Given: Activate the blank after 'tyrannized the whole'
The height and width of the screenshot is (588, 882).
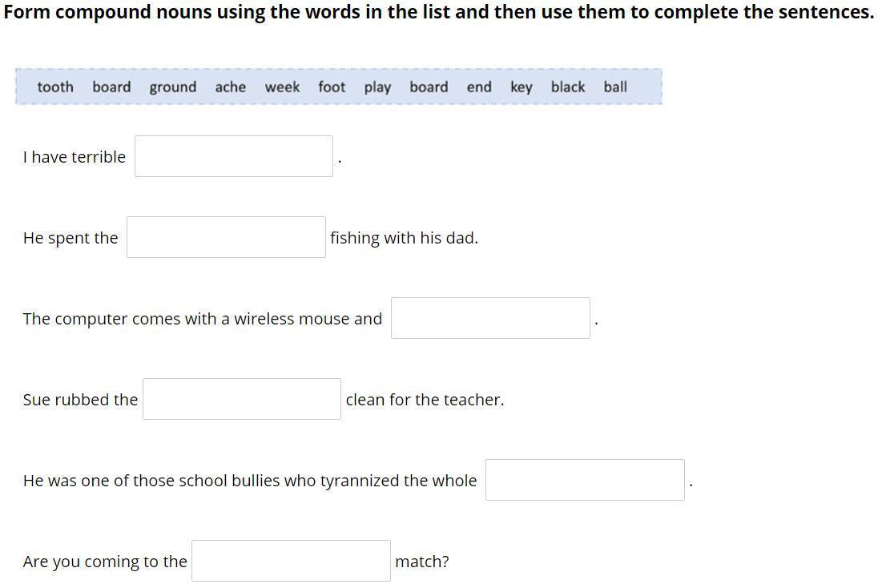Looking at the screenshot, I should coord(585,480).
